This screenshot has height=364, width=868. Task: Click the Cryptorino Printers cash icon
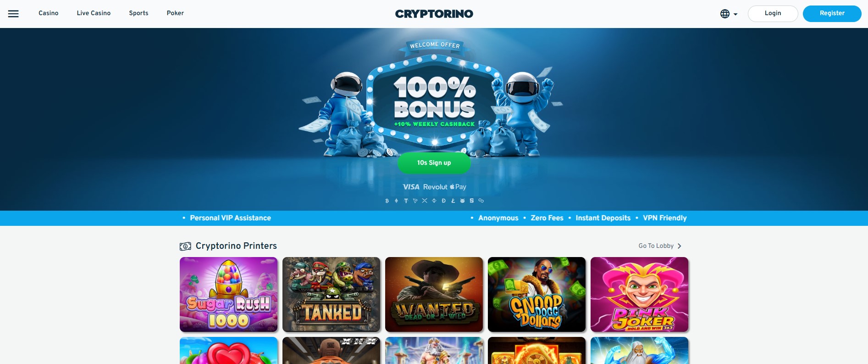tap(185, 246)
